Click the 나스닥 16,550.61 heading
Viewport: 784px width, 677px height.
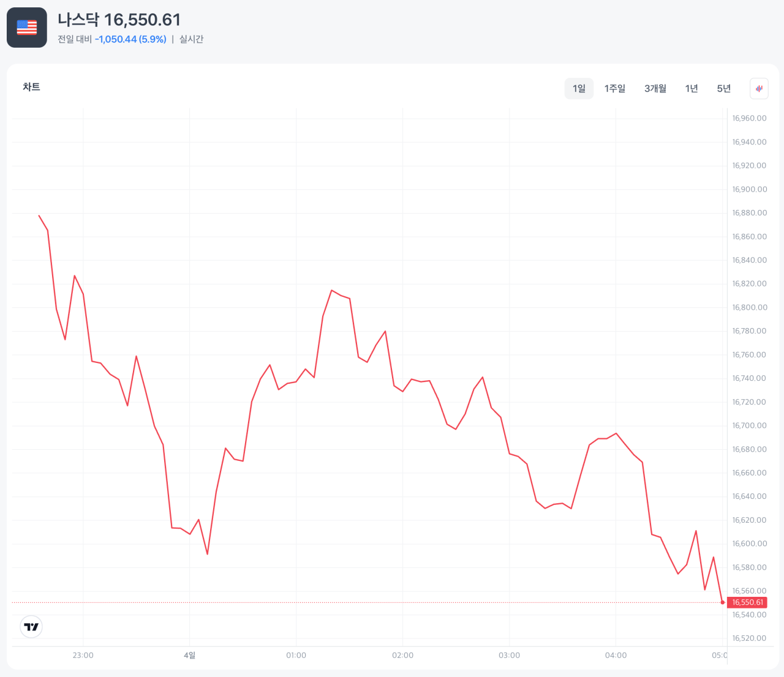(119, 20)
